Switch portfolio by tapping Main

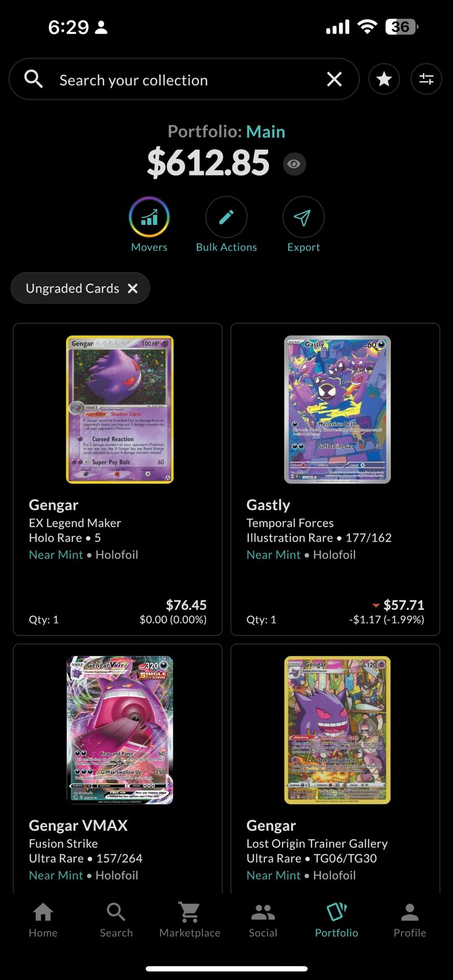[x=266, y=132]
